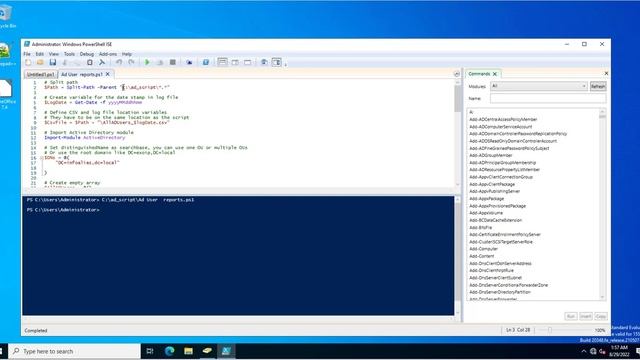This screenshot has height=360, width=640.
Task: Open the Modules dropdown
Action: tap(539, 86)
